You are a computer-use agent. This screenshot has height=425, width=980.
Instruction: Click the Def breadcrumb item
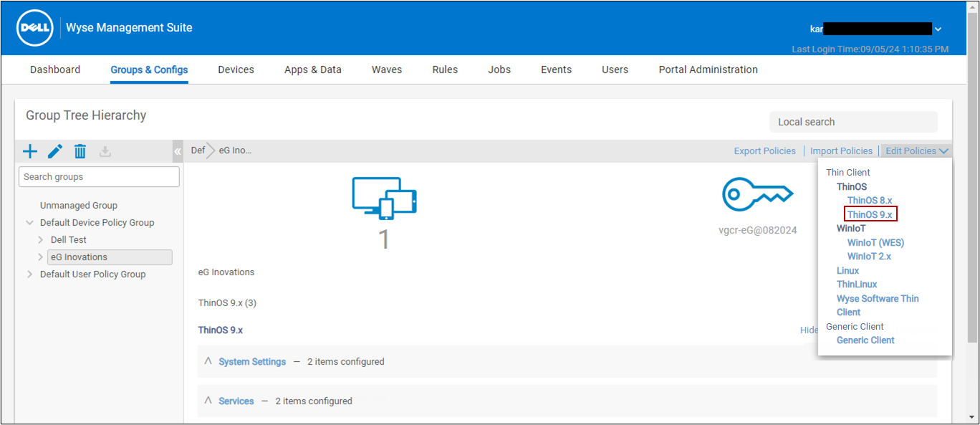click(x=198, y=151)
